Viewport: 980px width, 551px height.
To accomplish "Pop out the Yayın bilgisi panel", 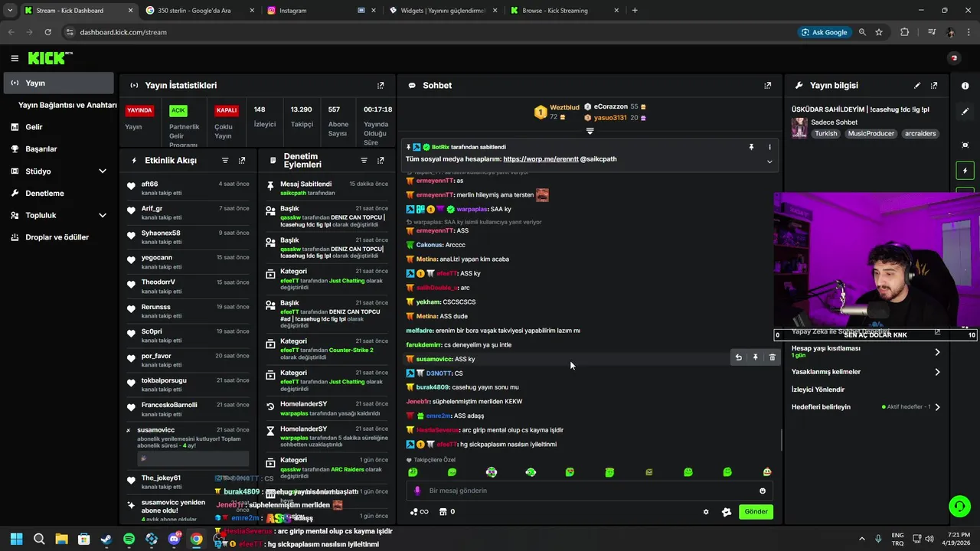I will click(x=934, y=86).
